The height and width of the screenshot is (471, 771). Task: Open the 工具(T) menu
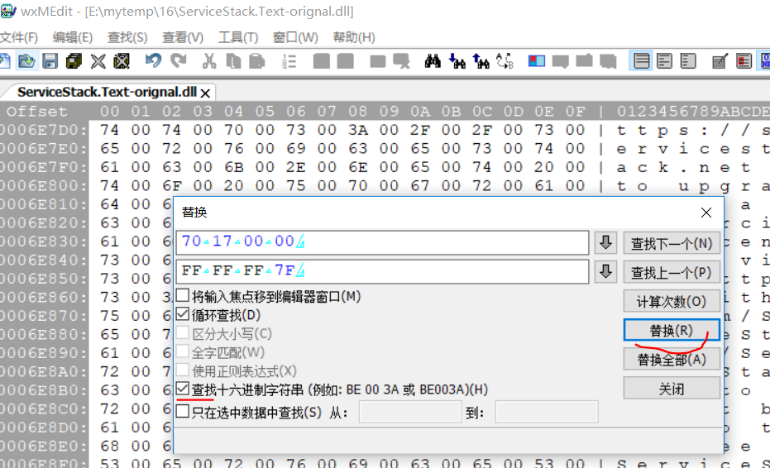click(238, 37)
